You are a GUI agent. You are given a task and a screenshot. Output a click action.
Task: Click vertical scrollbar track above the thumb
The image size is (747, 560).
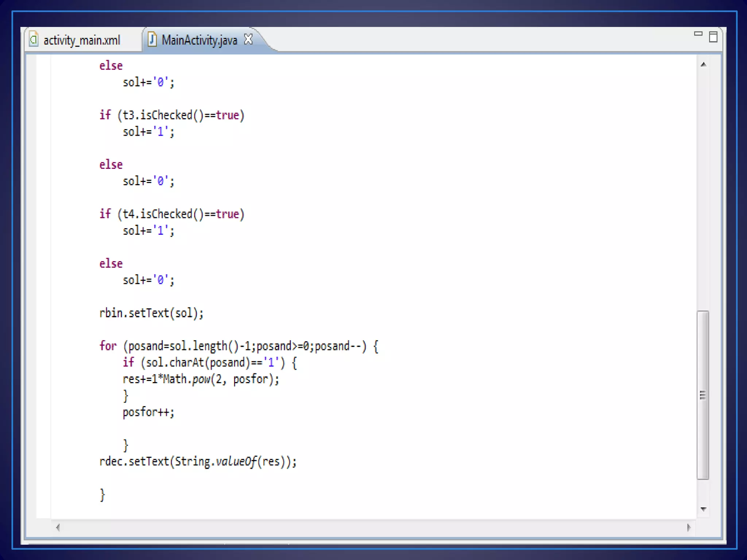pos(704,190)
